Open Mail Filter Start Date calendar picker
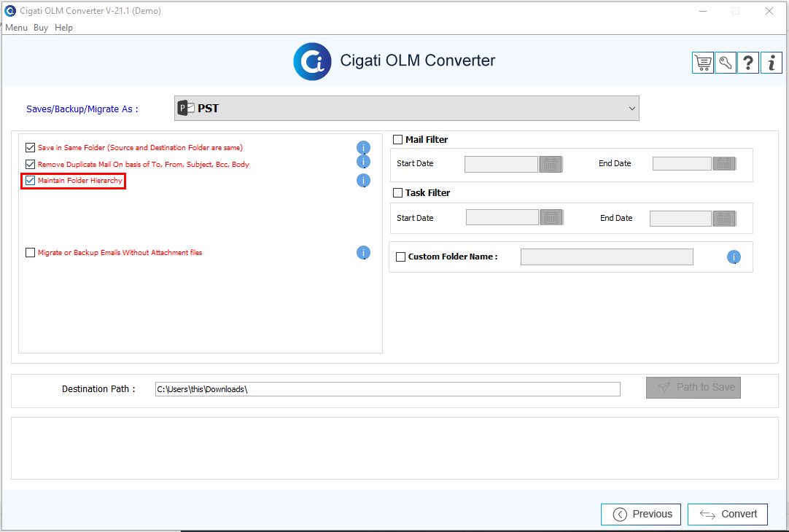This screenshot has height=532, width=789. [551, 164]
